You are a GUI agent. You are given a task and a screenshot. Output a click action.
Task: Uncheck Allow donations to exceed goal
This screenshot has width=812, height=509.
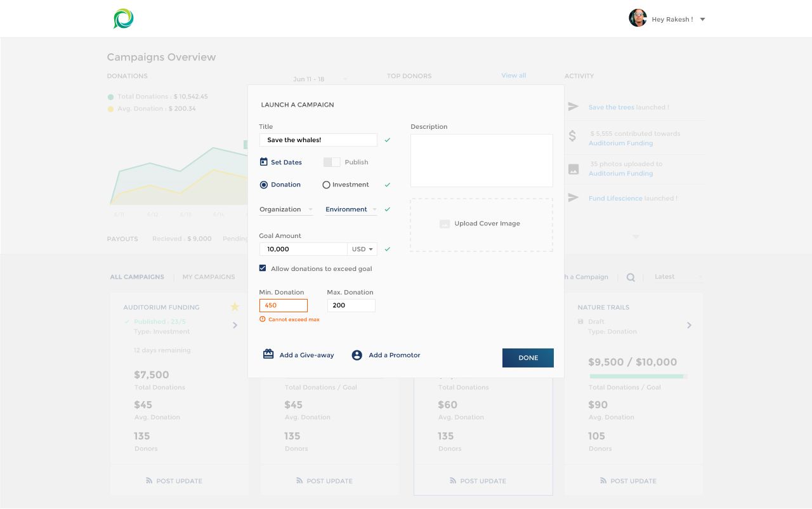pos(263,268)
